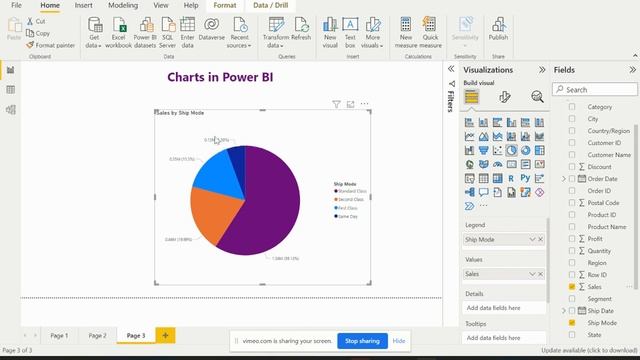Select the Decomposition tree visualization icon
This screenshot has width=640, height=360.
pos(469,192)
